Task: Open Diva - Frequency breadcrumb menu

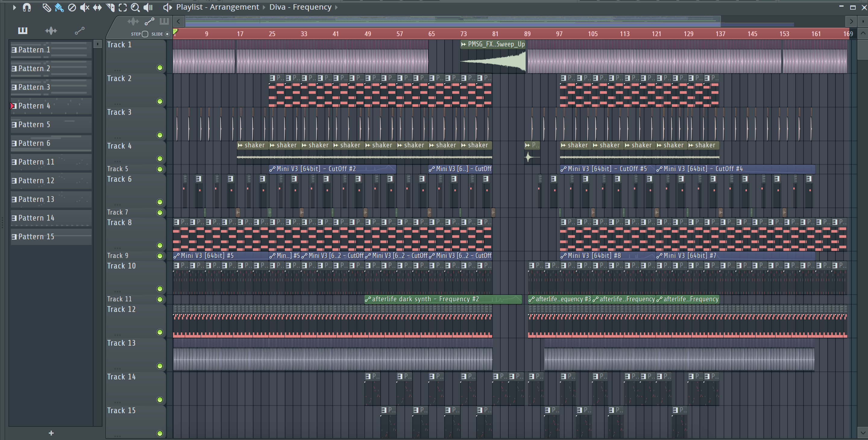Action: pos(300,7)
